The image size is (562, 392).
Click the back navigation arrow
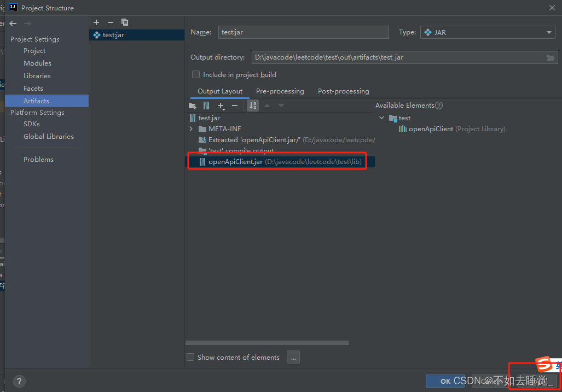pyautogui.click(x=13, y=24)
